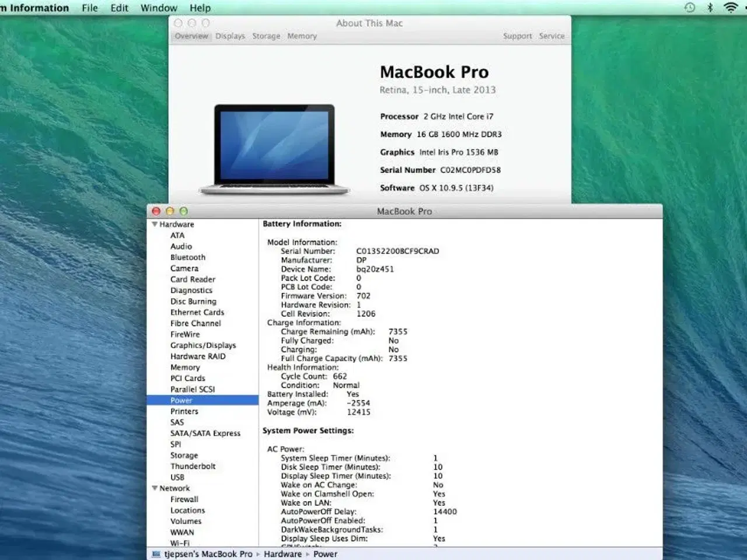This screenshot has width=747, height=560.
Task: Click the computer icon in the path bar
Action: pyautogui.click(x=156, y=554)
